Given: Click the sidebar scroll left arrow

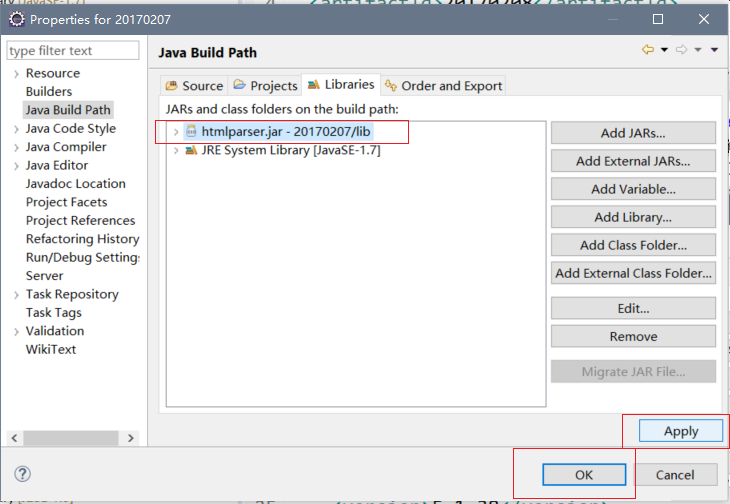Looking at the screenshot, I should point(14,438).
